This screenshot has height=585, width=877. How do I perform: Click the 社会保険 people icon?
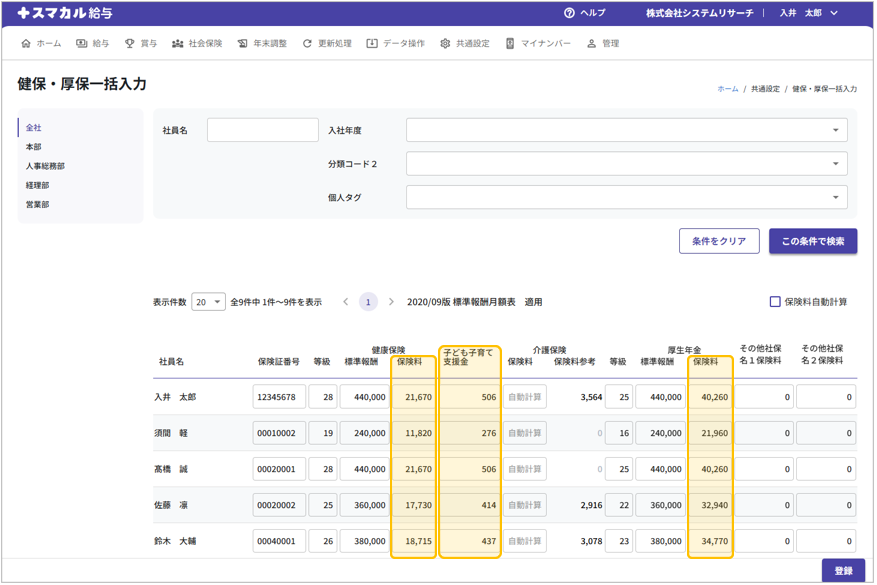tap(177, 44)
